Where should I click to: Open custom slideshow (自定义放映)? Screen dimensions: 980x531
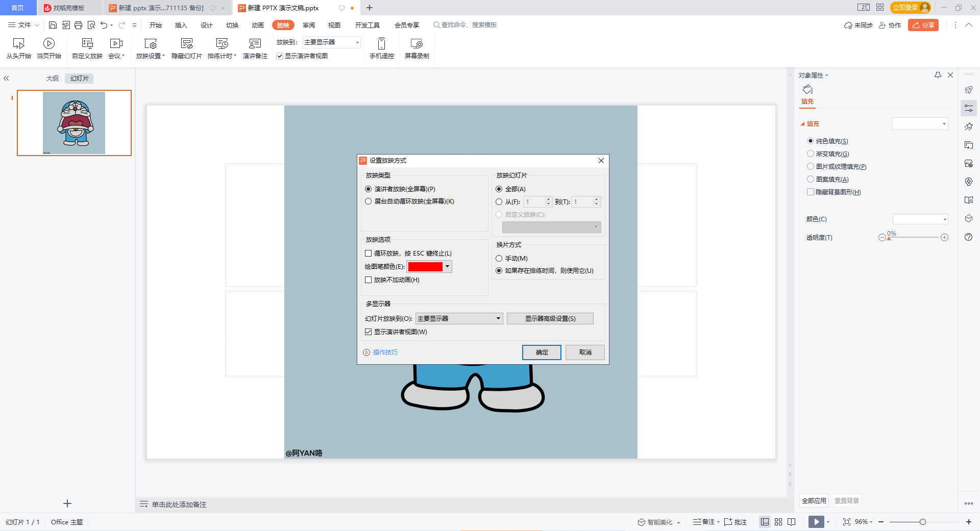point(87,48)
